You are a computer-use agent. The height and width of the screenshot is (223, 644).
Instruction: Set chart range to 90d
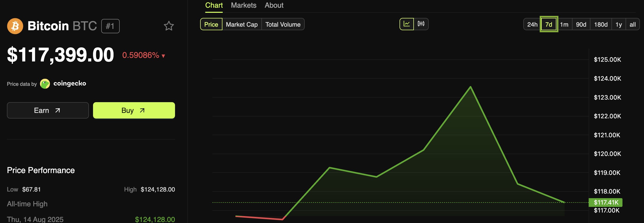pos(581,25)
